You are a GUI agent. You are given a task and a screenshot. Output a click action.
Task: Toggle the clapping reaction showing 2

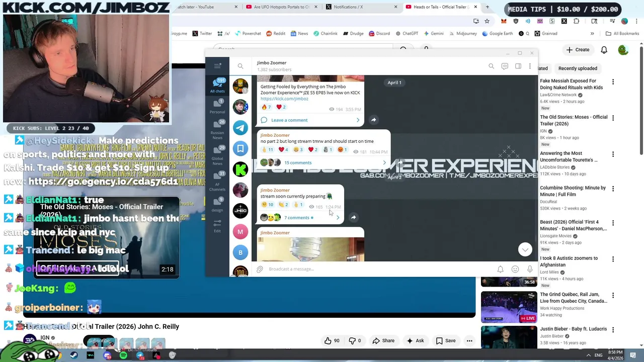[283, 205]
